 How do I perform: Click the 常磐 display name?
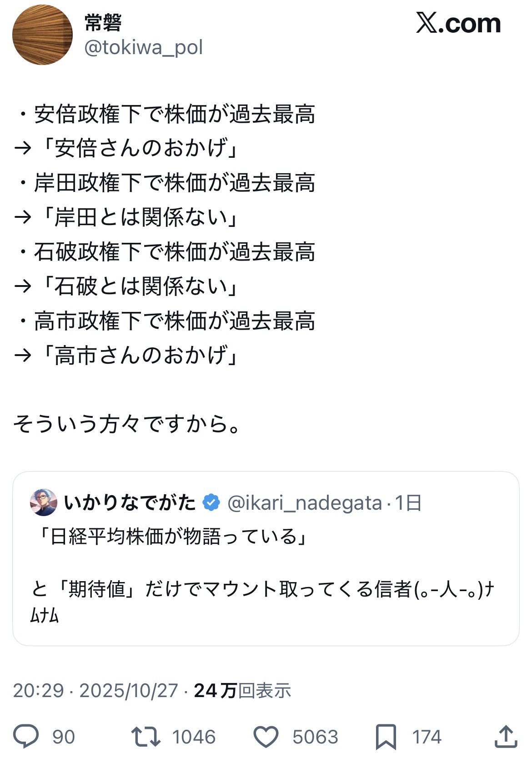pyautogui.click(x=103, y=23)
